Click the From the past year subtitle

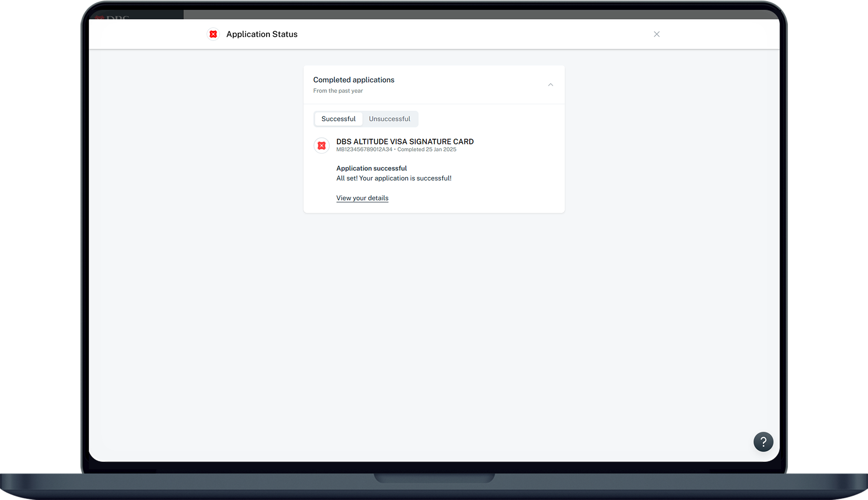pyautogui.click(x=338, y=91)
